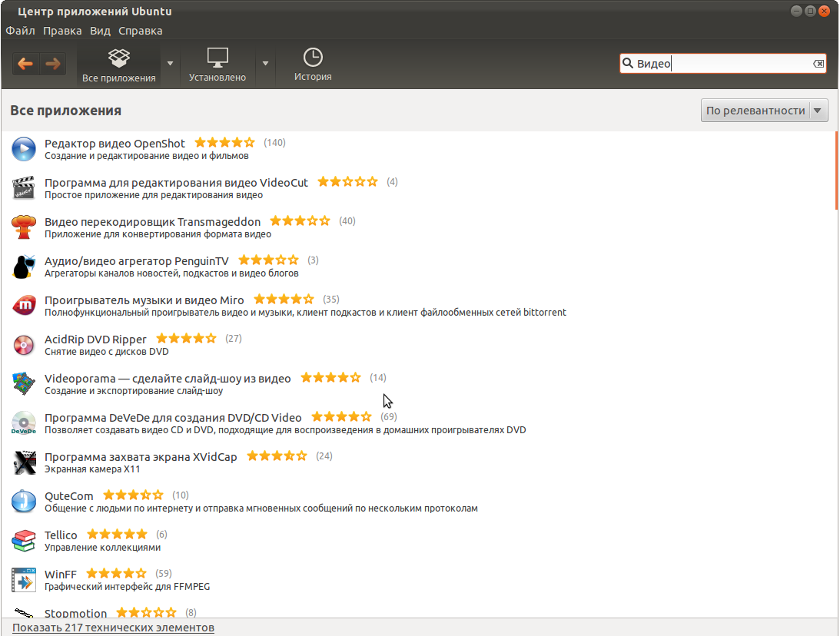Select the WinFF icon
This screenshot has height=636, width=840.
[x=24, y=580]
